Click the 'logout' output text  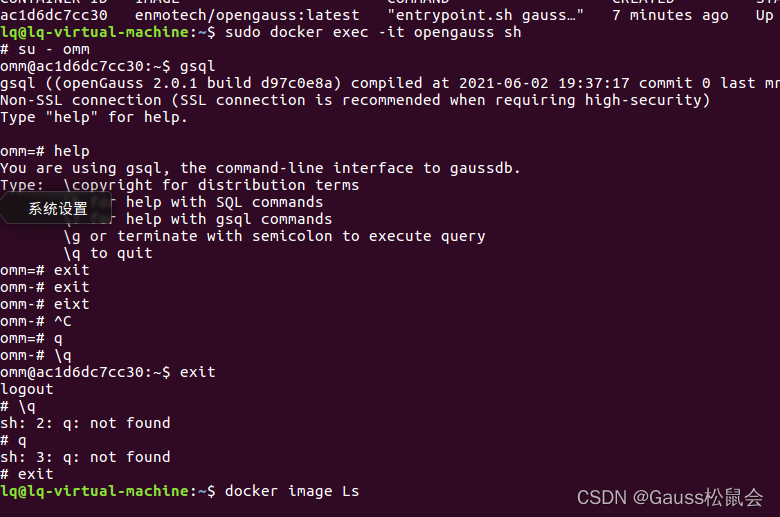[27, 390]
